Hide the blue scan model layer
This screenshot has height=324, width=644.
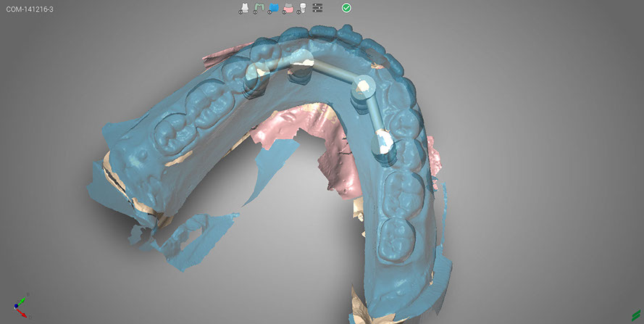point(274,8)
